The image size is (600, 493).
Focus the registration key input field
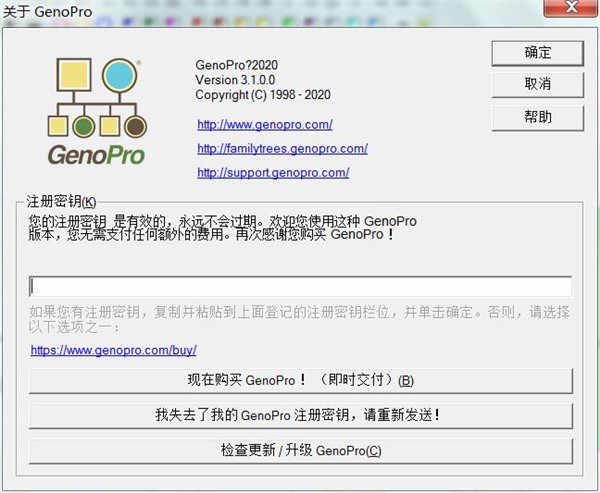pos(300,286)
